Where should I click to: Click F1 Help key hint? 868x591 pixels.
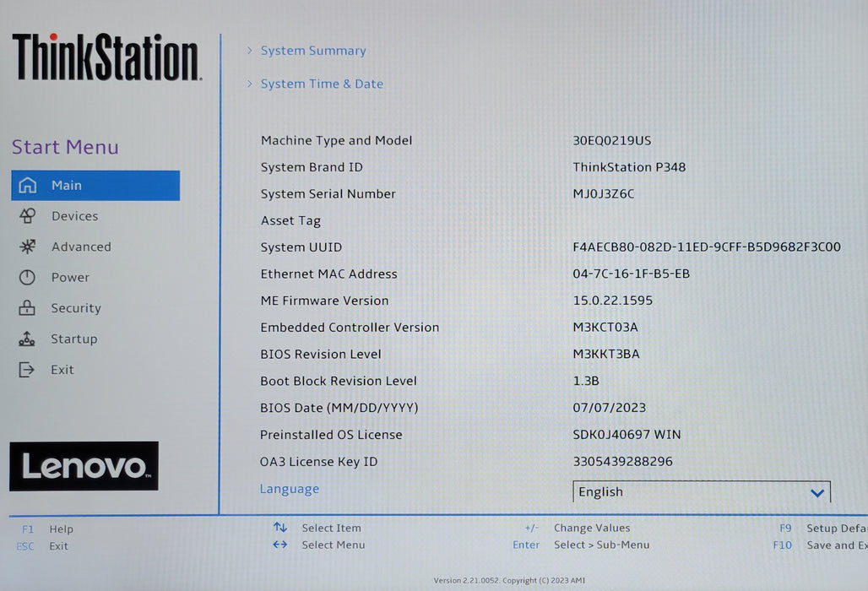(47, 529)
